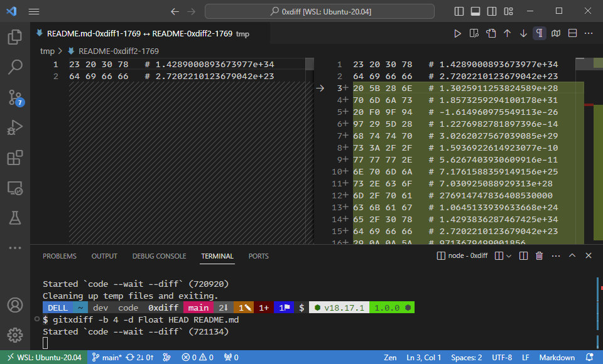
Task: Go to next change down arrow
Action: pos(523,33)
